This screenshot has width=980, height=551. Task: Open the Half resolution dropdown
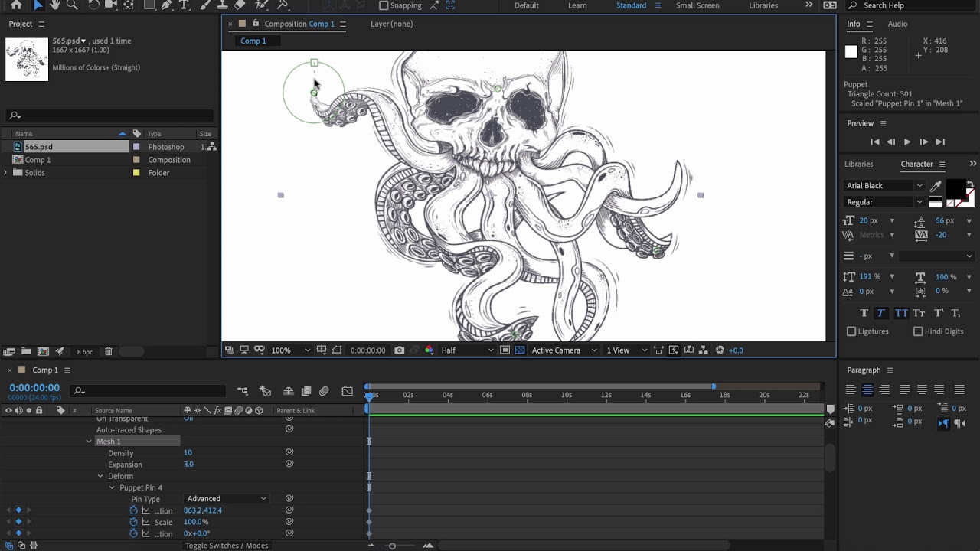pyautogui.click(x=466, y=350)
